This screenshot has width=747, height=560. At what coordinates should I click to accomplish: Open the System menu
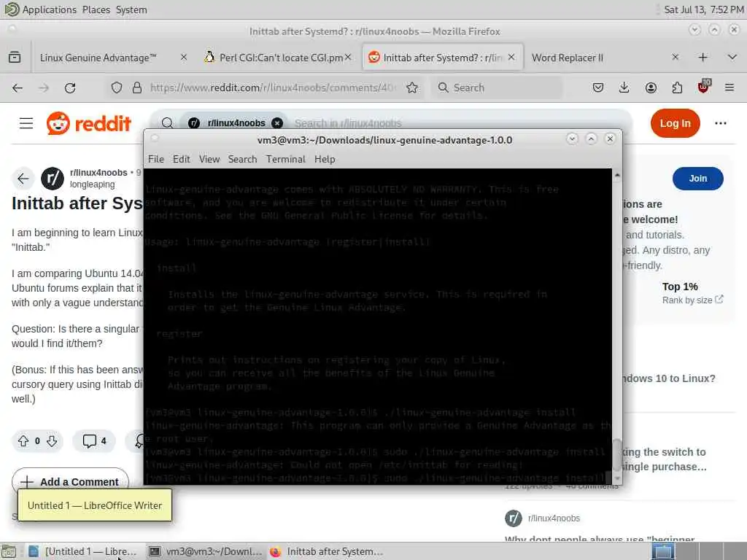131,9
